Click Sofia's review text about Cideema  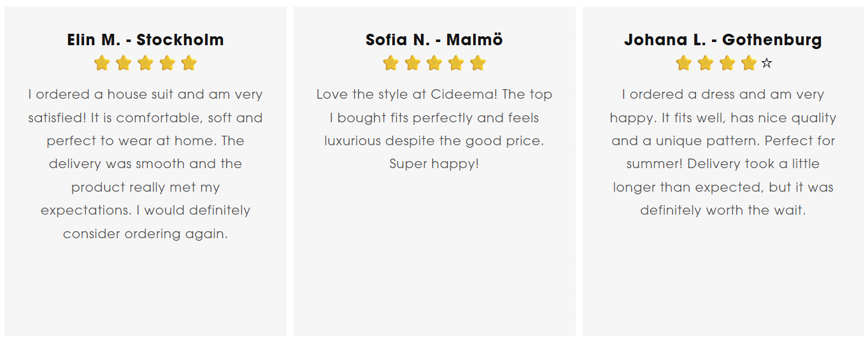pyautogui.click(x=434, y=129)
